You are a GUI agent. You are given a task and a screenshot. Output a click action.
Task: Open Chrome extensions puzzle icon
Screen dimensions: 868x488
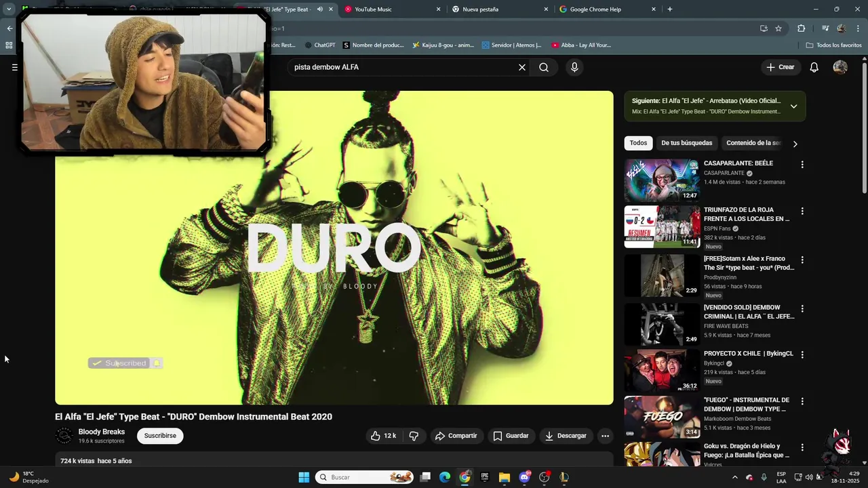(x=801, y=28)
